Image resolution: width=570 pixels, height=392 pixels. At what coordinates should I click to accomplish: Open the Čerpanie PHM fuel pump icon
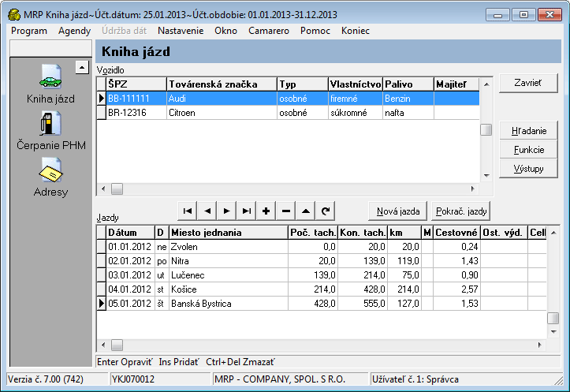click(50, 125)
